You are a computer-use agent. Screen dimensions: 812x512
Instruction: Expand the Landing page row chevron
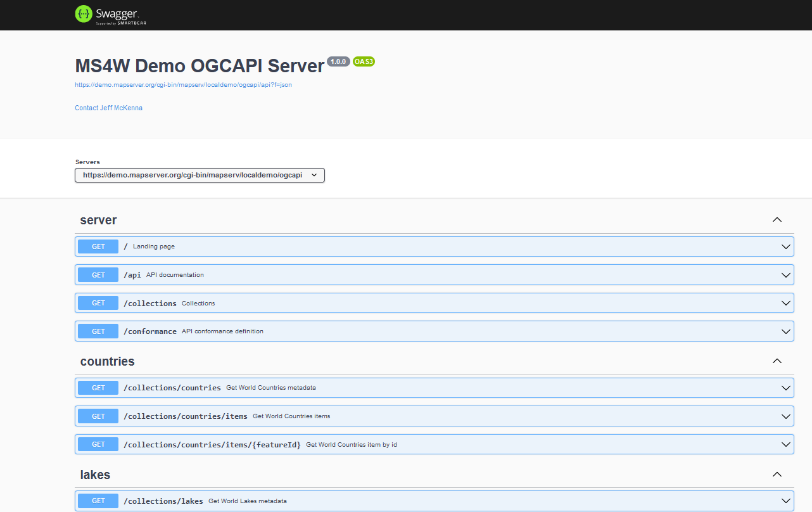coord(786,246)
